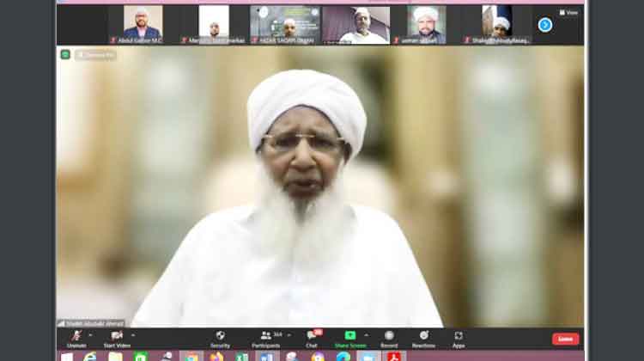Viewport: 644px width, 361px height.
Task: Open the Reactions menu
Action: (423, 337)
